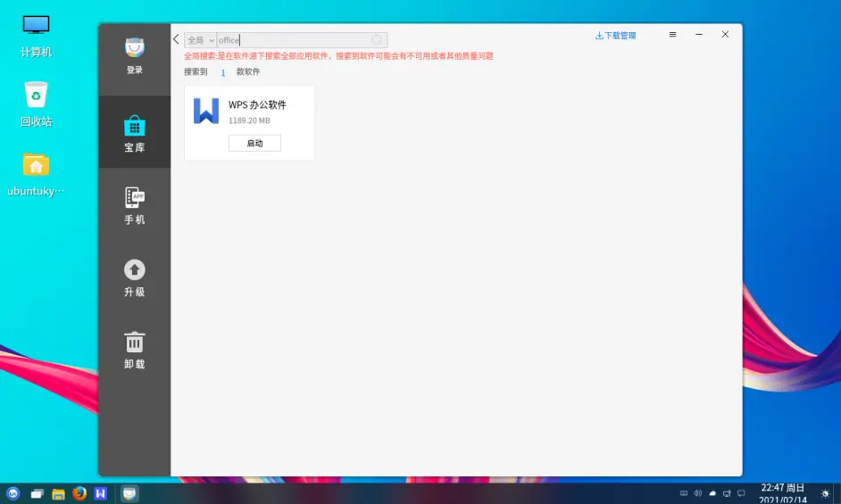
Task: Click the red 全局搜索 warning text
Action: point(338,56)
